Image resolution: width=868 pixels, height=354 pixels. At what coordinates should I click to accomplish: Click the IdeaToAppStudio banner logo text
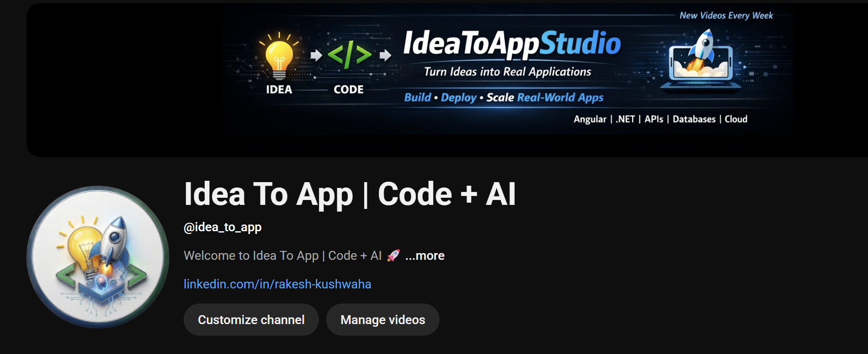[512, 44]
